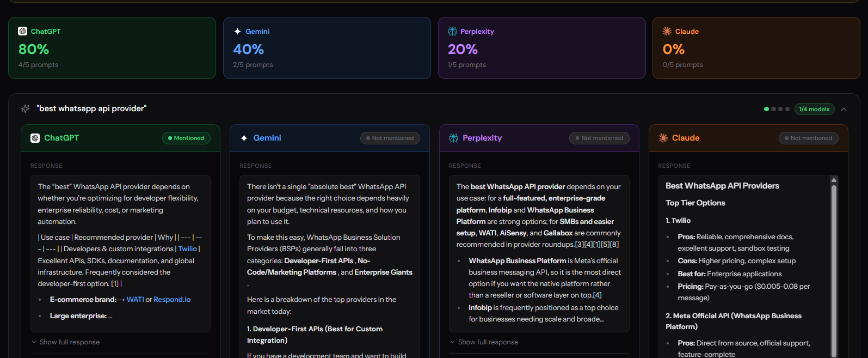Click the "4/5 prompts" text under ChatGPT
This screenshot has width=868, height=358.
click(x=38, y=64)
